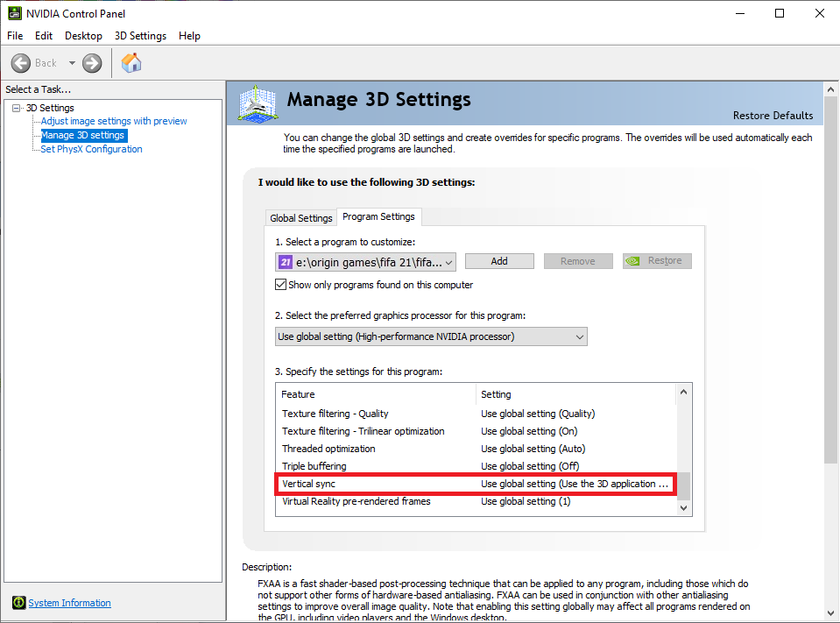Image resolution: width=840 pixels, height=623 pixels.
Task: Select the Texture filtering - Quality row
Action: [x=476, y=414]
